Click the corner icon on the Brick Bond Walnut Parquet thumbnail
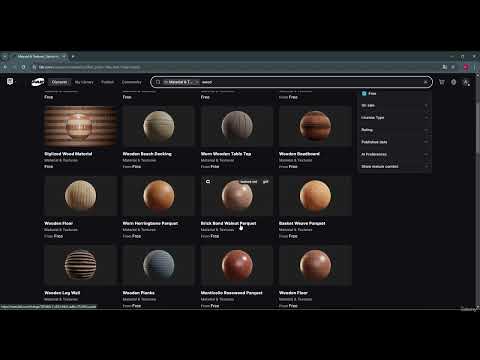This screenshot has width=480, height=360. coord(208,182)
